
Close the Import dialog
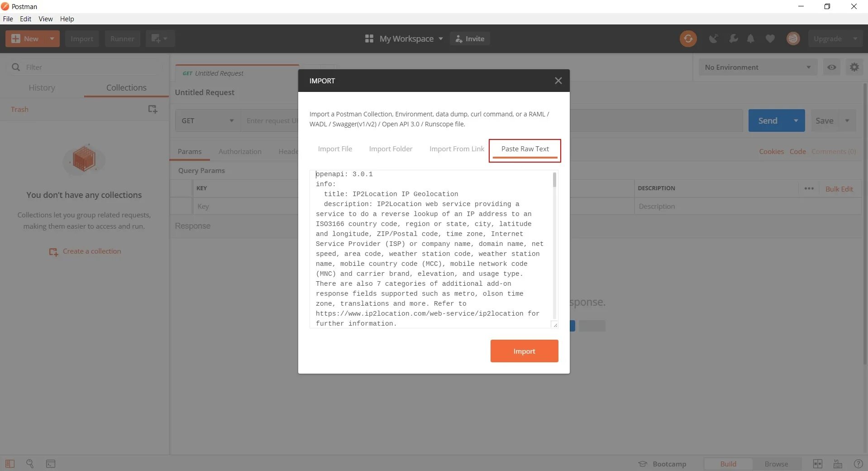pos(558,81)
